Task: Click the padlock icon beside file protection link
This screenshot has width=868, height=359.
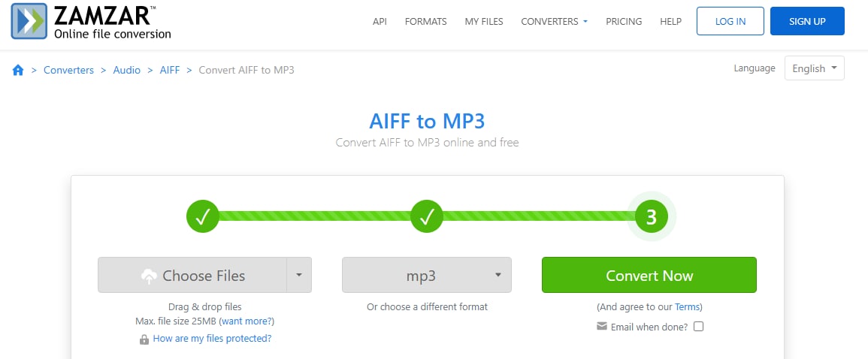Action: click(x=144, y=339)
